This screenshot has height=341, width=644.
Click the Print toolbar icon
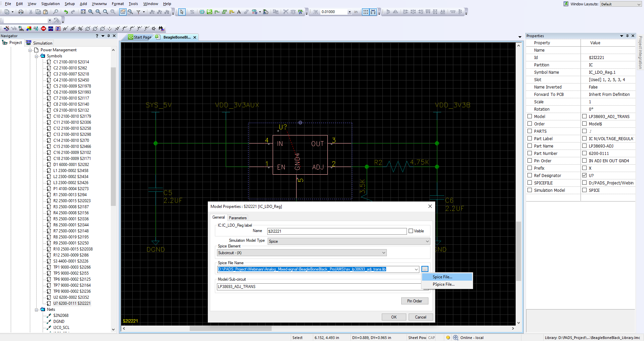click(21, 12)
